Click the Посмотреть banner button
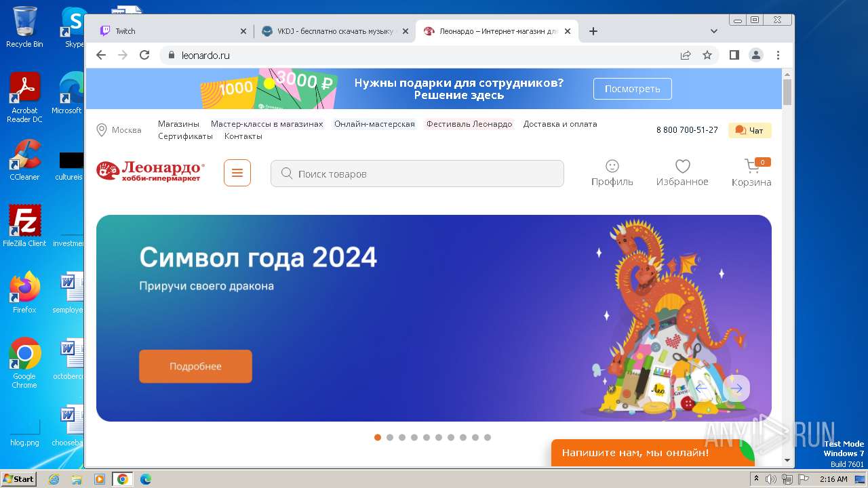 click(x=633, y=89)
